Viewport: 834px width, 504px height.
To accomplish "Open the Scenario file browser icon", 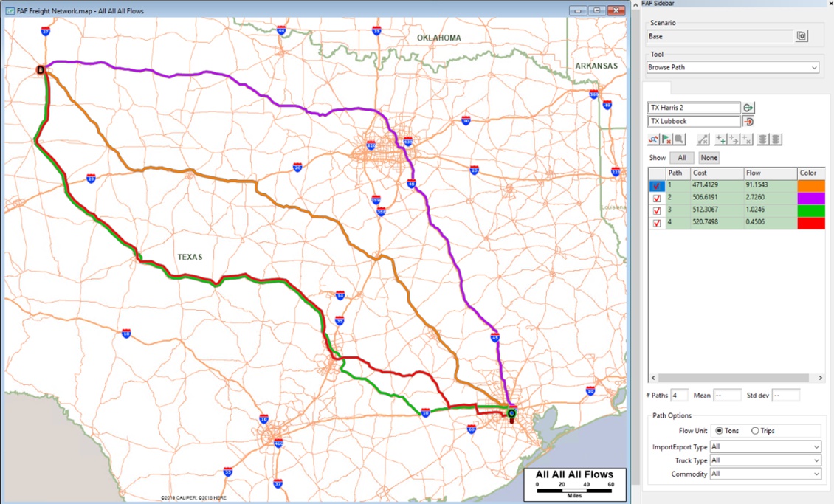I will (802, 35).
